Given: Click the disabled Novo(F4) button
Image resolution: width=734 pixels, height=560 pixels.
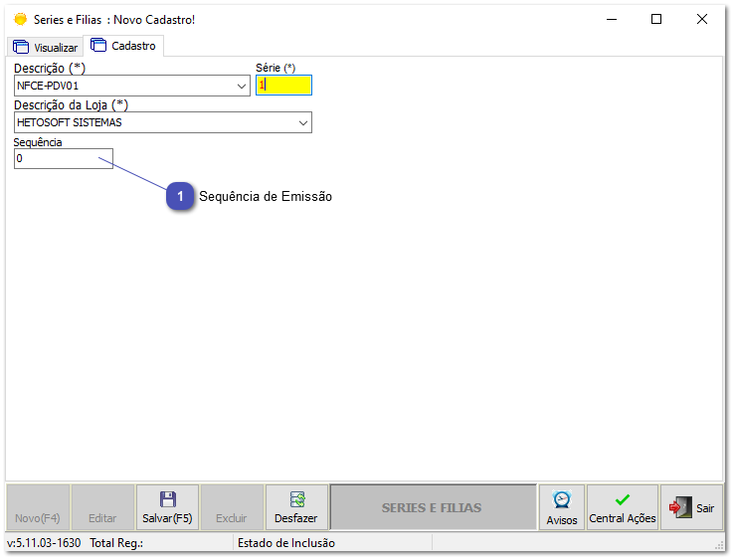Looking at the screenshot, I should pos(38,507).
